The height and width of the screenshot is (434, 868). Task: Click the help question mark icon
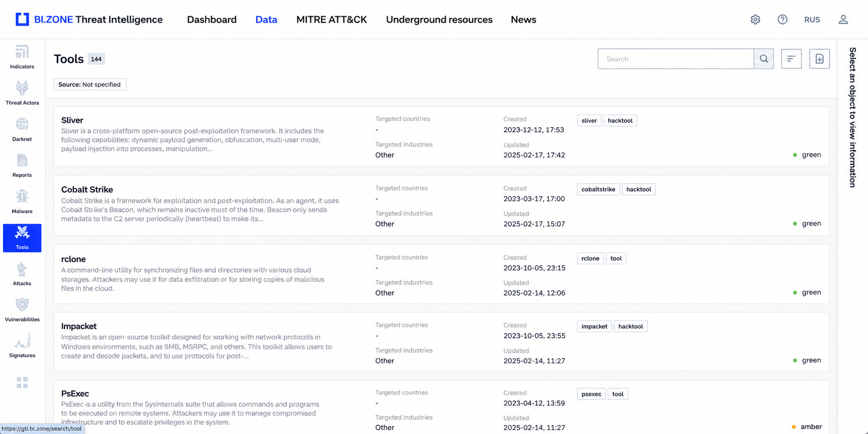click(782, 20)
